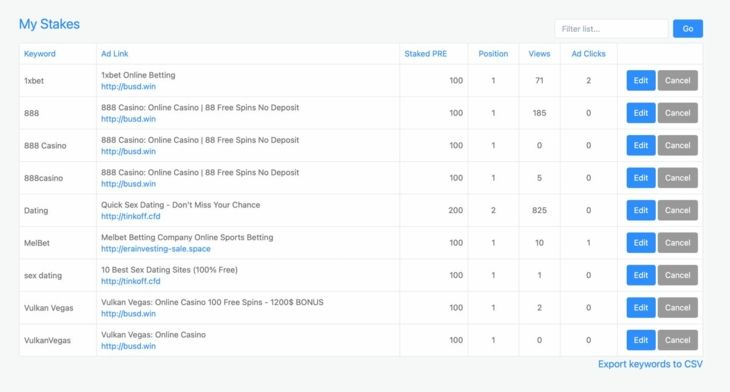This screenshot has height=392, width=730.
Task: Open busd.win link in 888 Casino row
Action: 128,151
